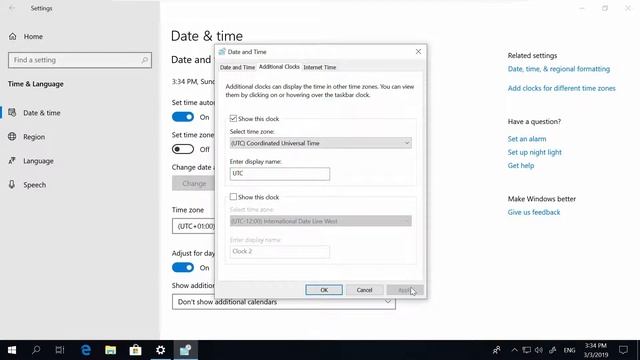Viewport: 640px width, 360px height.
Task: Open taskbar search
Action: click(x=36, y=350)
